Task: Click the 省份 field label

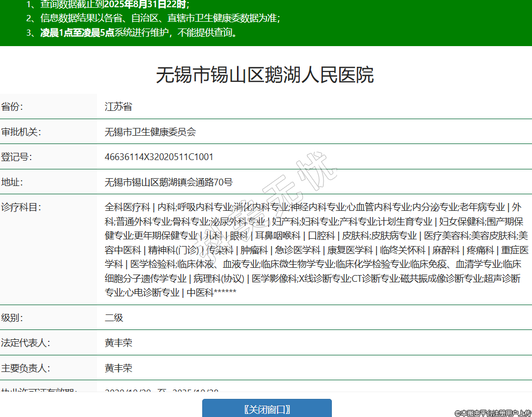Action: point(12,107)
